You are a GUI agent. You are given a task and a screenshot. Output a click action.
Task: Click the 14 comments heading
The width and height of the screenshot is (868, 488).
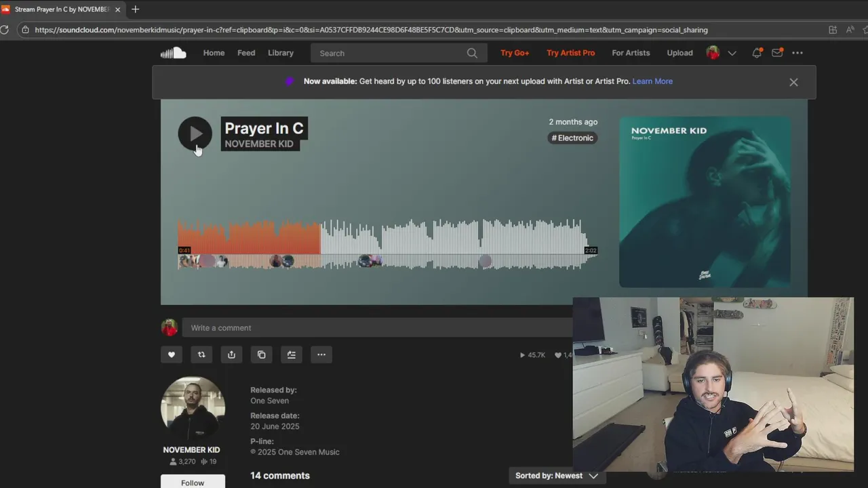coord(280,476)
